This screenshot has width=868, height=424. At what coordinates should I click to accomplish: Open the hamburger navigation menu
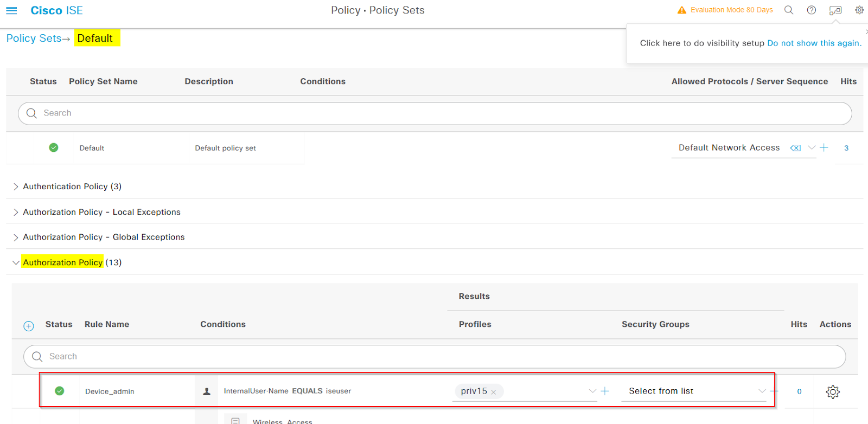pos(11,10)
